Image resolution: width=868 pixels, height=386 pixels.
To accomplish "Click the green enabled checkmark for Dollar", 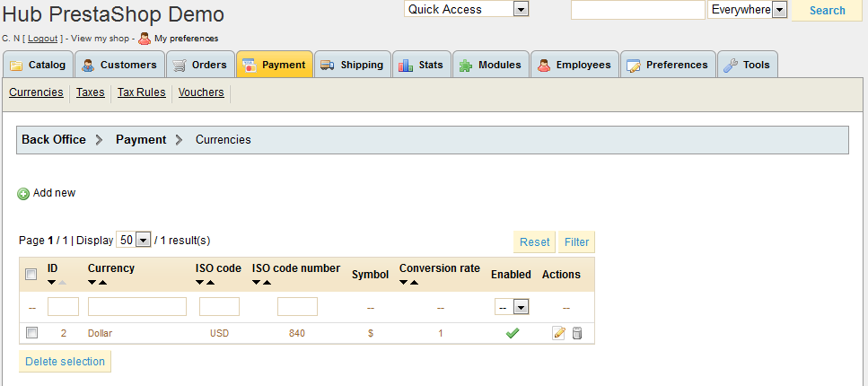I will coord(513,333).
